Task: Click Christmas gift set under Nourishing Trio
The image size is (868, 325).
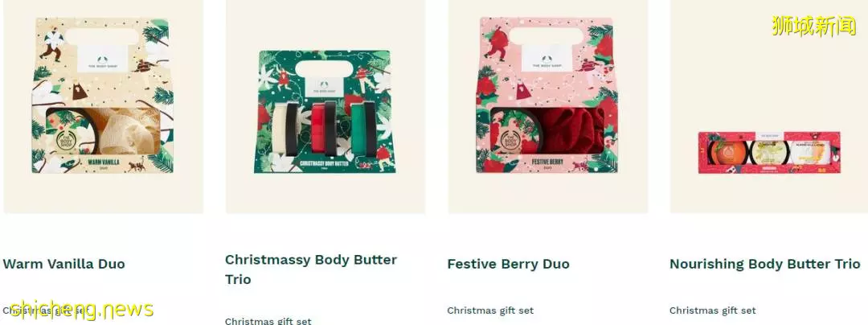Action: (712, 311)
